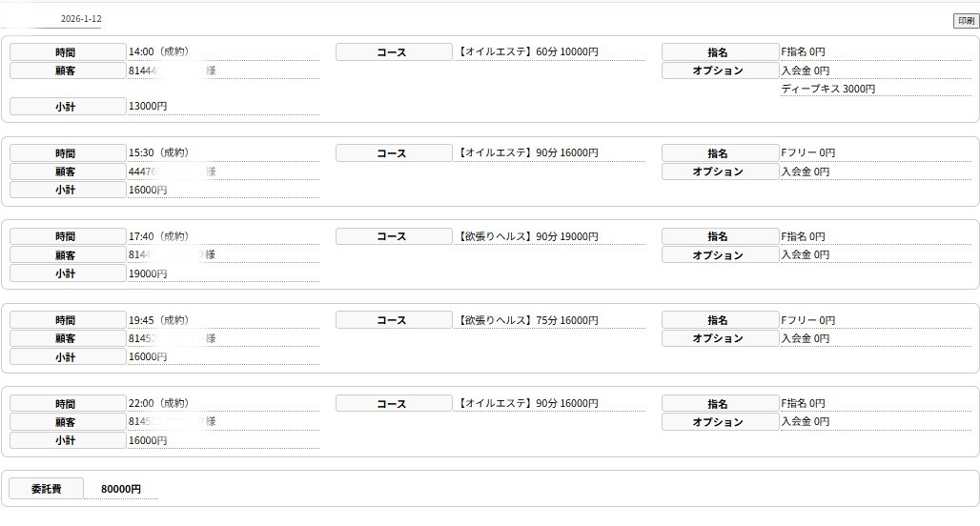Viewport: 980px width, 526px height.
Task: Click the date 2026-1-12 at top
Action: [x=81, y=19]
